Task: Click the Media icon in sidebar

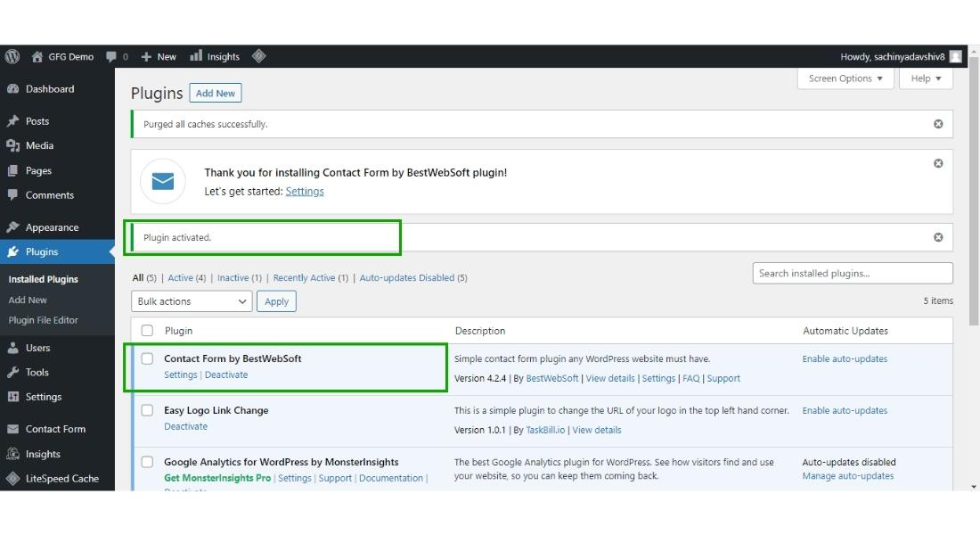Action: (x=13, y=145)
